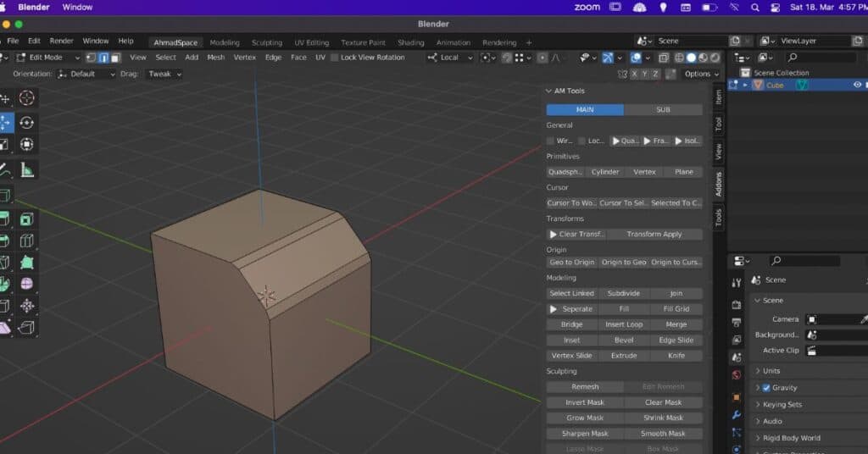Expand the Rigid Body World section
This screenshot has width=868, height=454.
[757, 438]
